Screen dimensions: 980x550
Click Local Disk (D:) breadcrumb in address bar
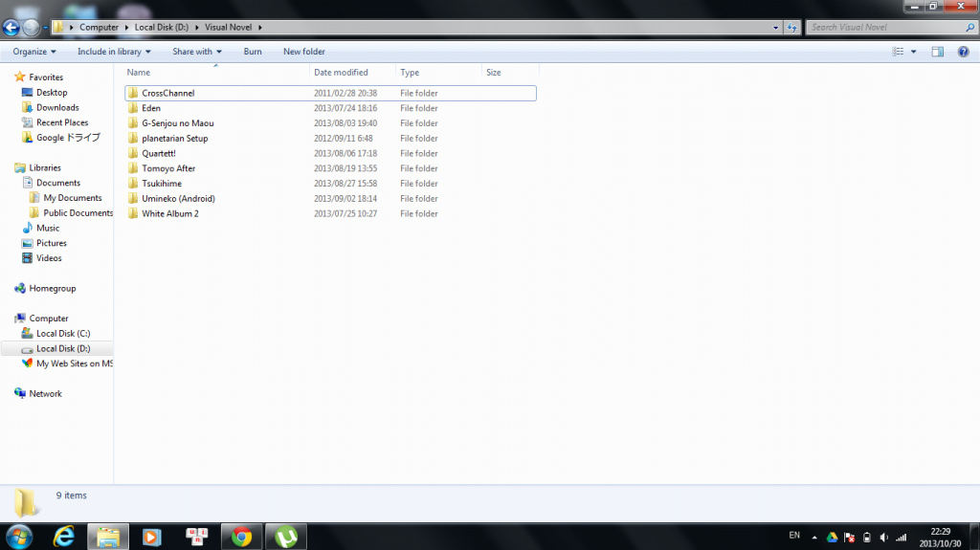coord(161,28)
